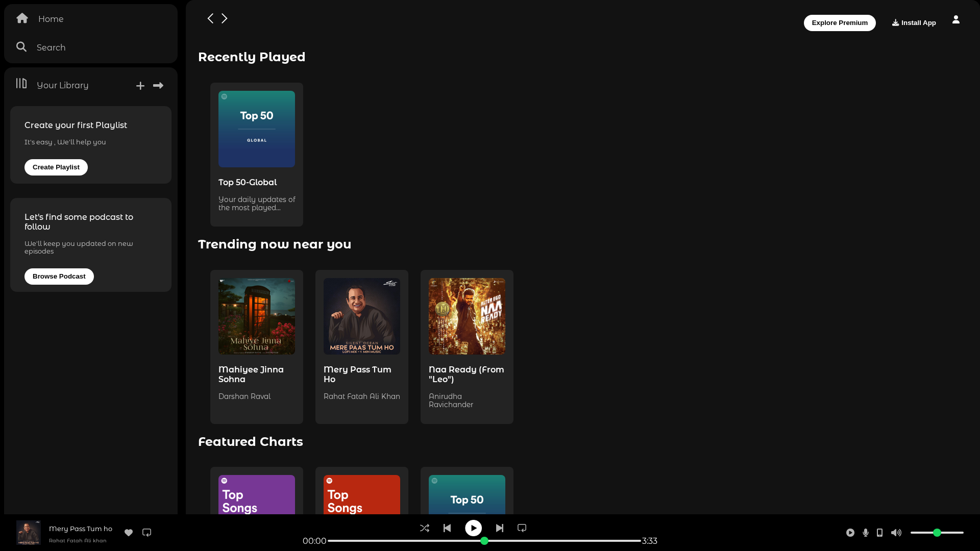
Task: Toggle repeat next to the next-track button
Action: click(522, 528)
